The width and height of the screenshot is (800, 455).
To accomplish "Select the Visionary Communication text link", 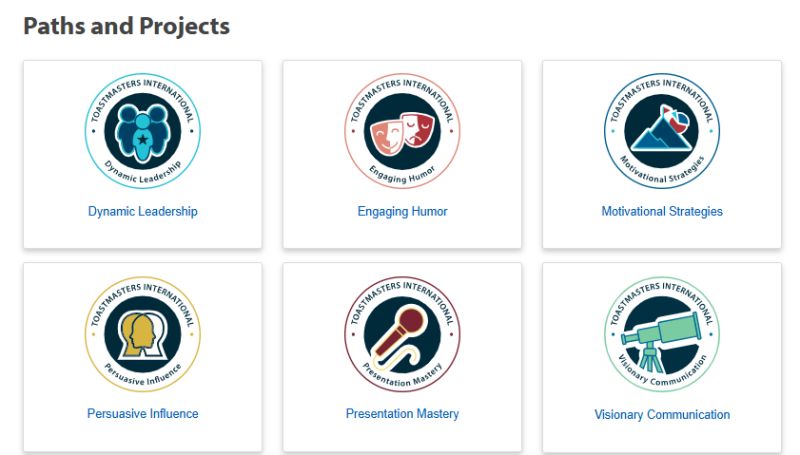I will (662, 414).
